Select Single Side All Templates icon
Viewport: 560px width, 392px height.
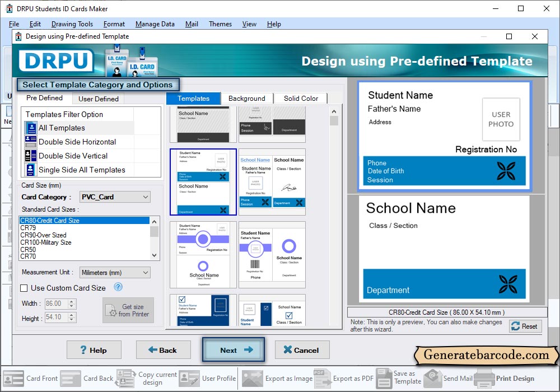point(31,170)
